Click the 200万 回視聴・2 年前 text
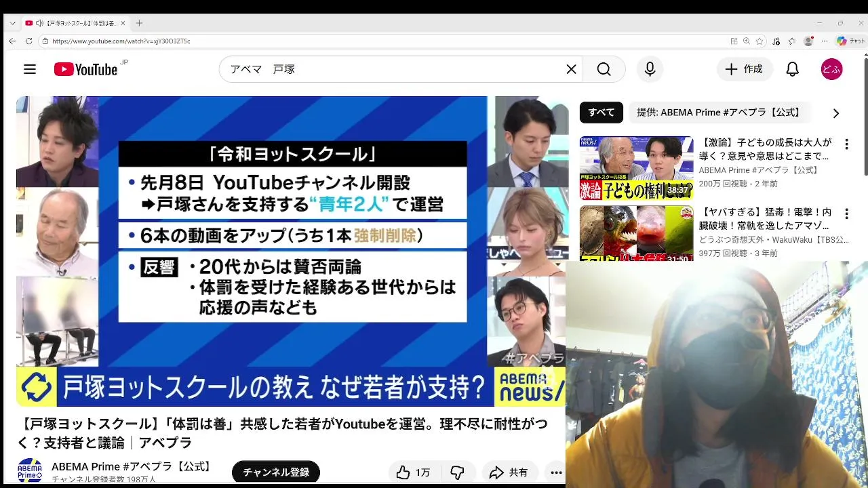This screenshot has width=868, height=488. 738,184
